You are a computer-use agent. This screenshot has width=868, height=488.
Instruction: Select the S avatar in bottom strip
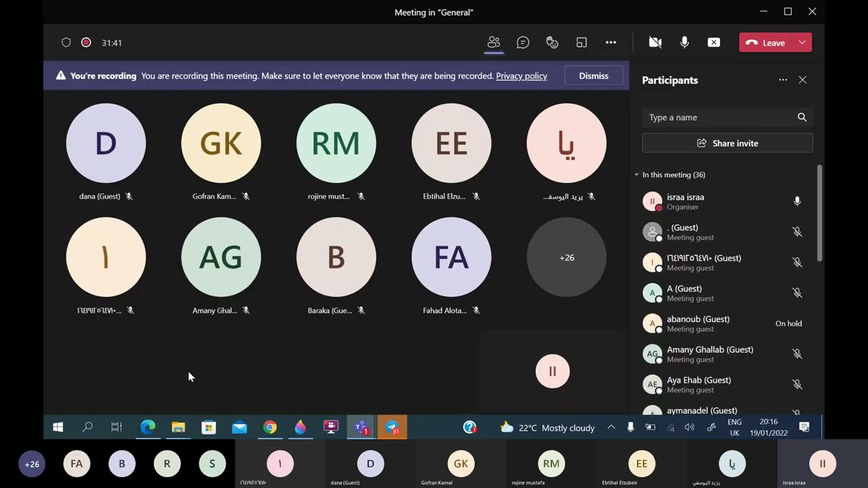click(212, 464)
